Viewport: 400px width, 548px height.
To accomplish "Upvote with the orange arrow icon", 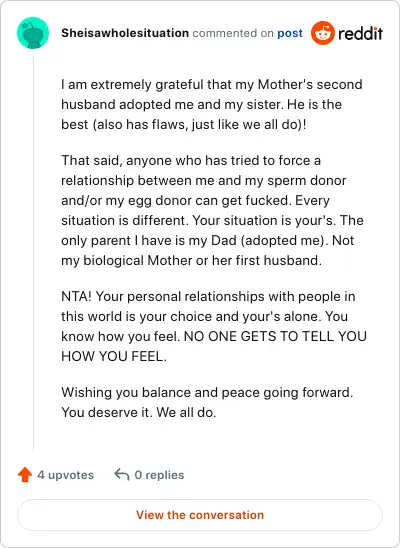I will point(25,475).
